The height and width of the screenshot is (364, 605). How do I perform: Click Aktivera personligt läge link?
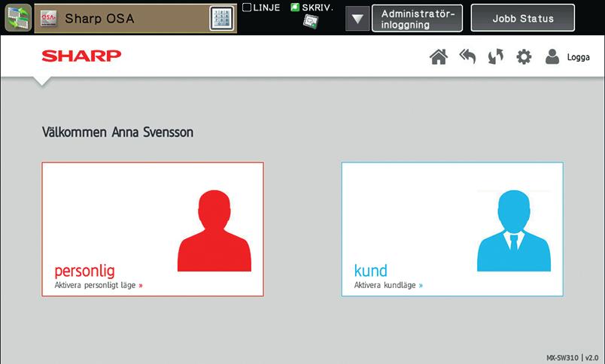pyautogui.click(x=99, y=285)
